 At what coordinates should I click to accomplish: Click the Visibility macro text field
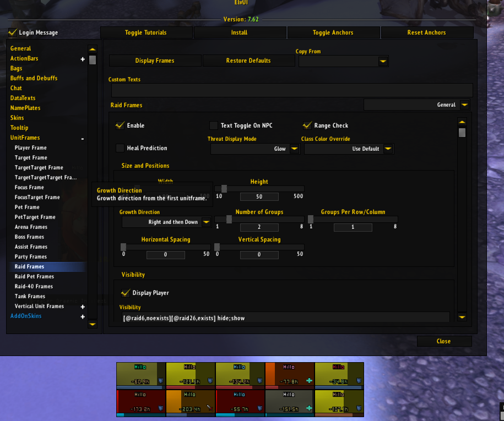click(x=285, y=318)
